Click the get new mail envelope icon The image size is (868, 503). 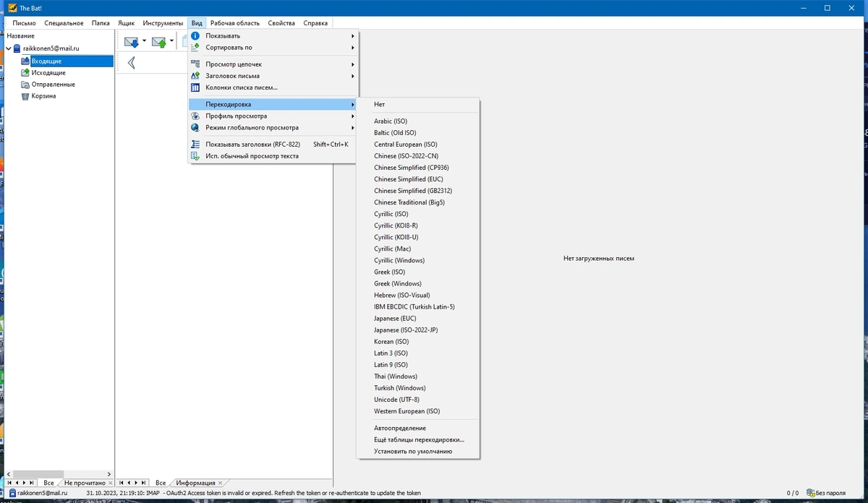coord(132,42)
